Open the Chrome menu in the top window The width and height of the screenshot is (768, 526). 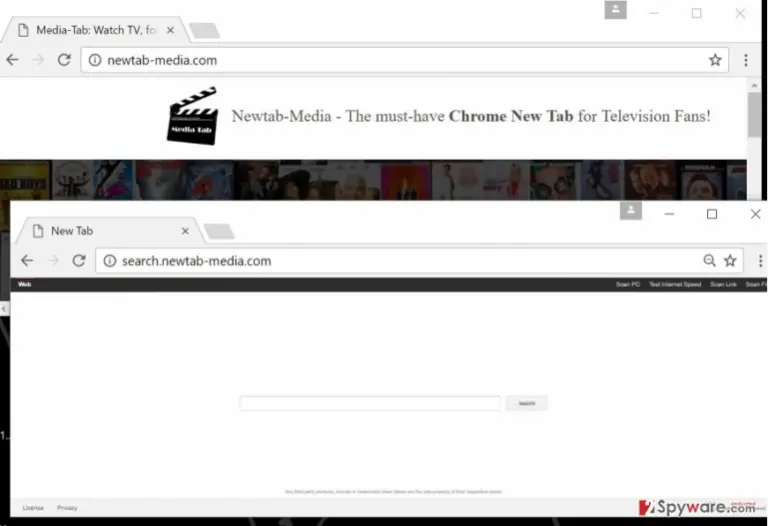(x=746, y=60)
